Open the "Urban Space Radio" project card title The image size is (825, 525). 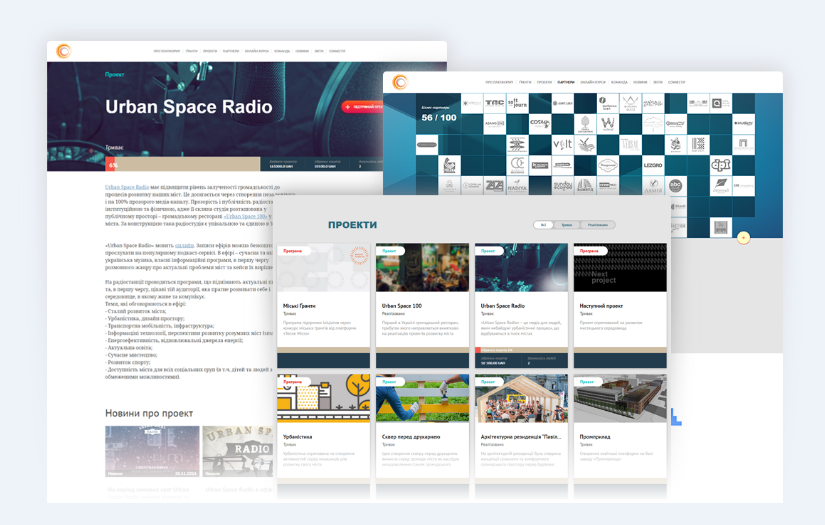pyautogui.click(x=502, y=306)
